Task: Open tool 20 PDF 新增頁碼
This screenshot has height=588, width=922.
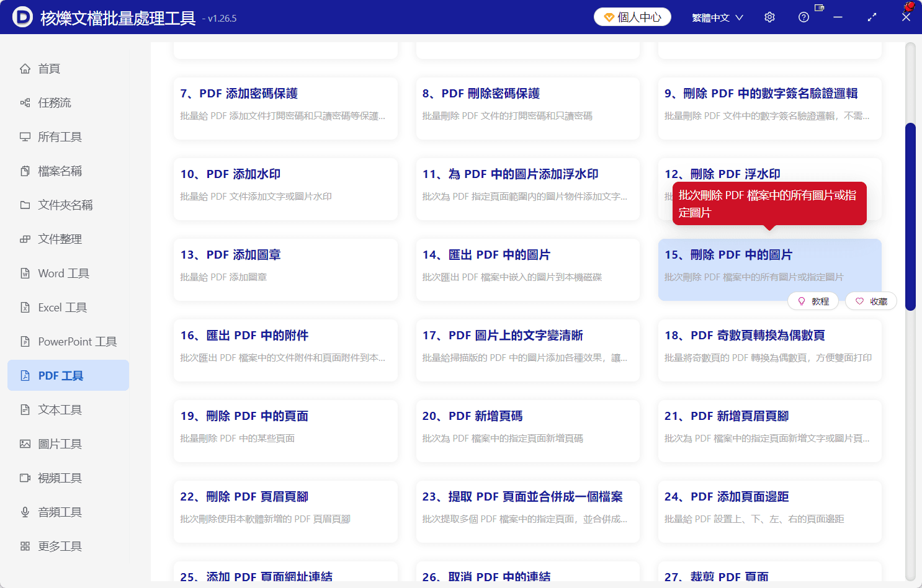Action: [527, 431]
